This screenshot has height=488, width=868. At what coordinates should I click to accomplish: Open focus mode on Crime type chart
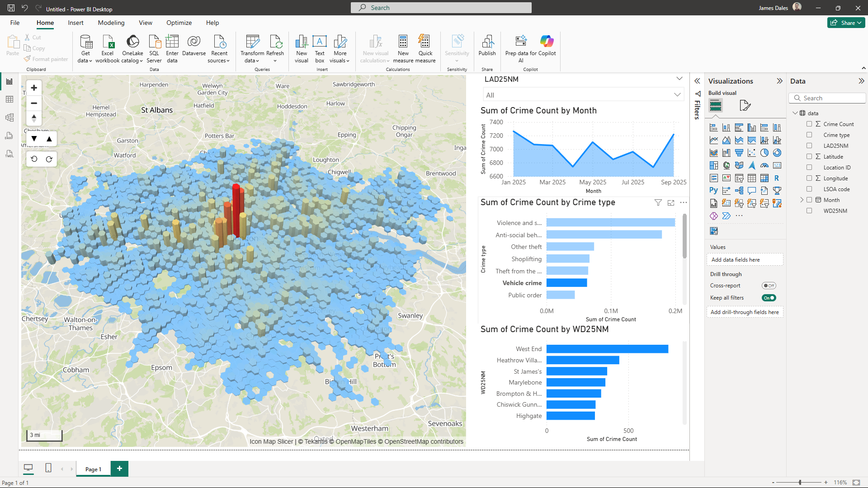pyautogui.click(x=671, y=203)
